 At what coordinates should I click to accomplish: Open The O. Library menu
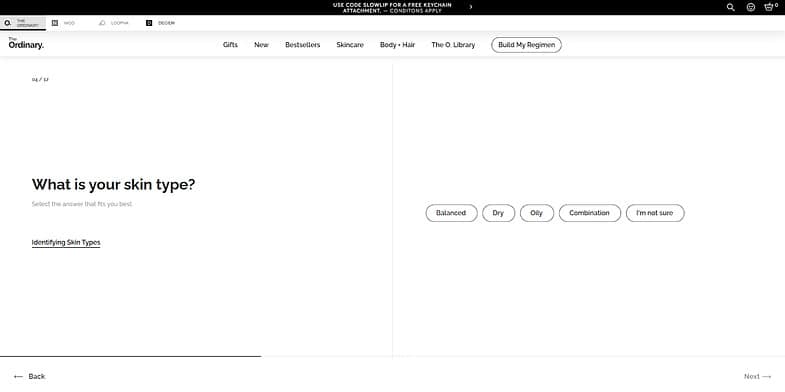click(453, 45)
